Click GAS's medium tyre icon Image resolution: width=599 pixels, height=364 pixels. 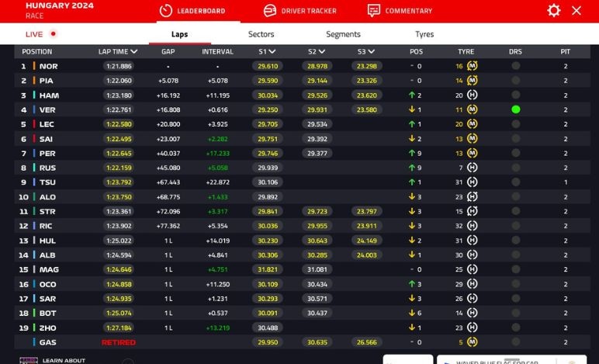(472, 342)
